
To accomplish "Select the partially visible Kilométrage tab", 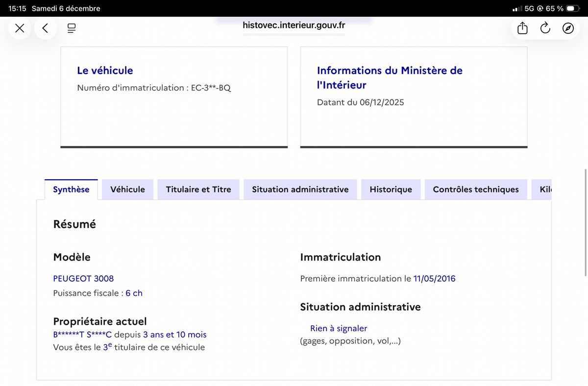I will coord(542,190).
